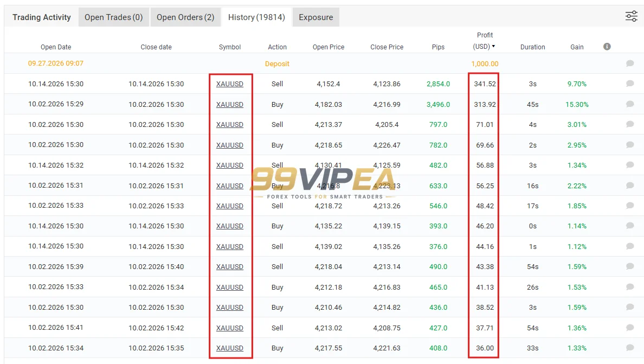Open comment bubble for the 37.71 profit trade

[x=629, y=328]
